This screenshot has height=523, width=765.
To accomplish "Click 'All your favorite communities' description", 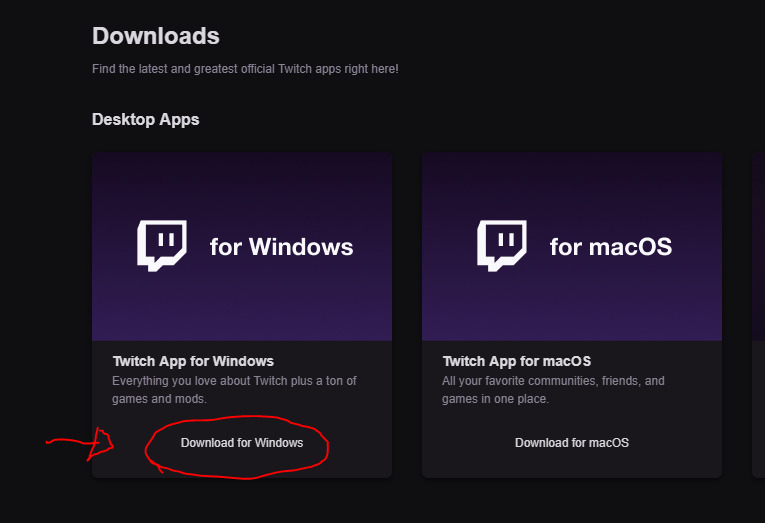I will pos(553,390).
